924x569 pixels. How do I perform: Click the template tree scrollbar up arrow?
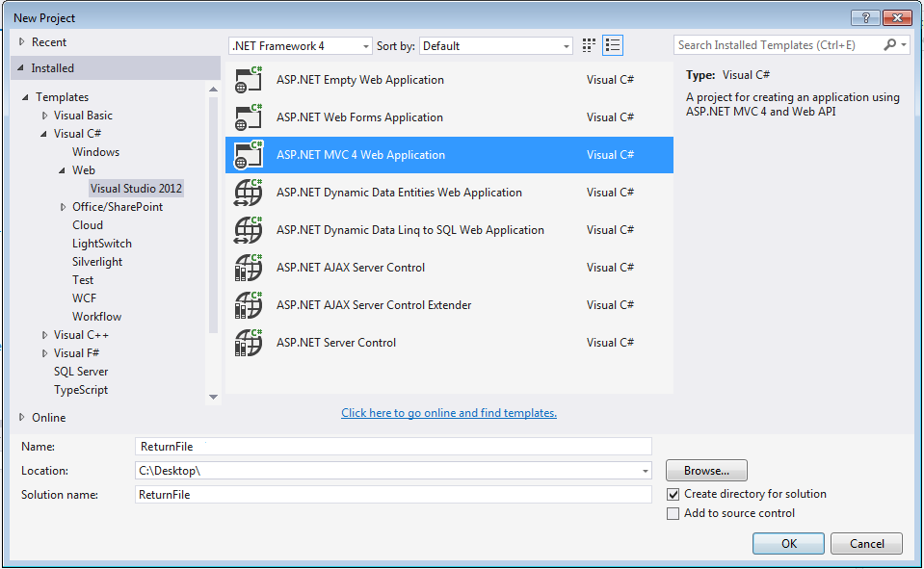point(213,89)
